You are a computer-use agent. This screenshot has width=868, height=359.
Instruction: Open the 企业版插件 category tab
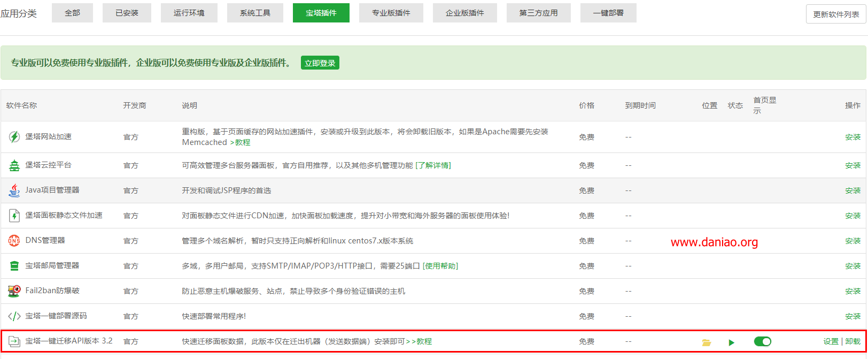point(465,13)
